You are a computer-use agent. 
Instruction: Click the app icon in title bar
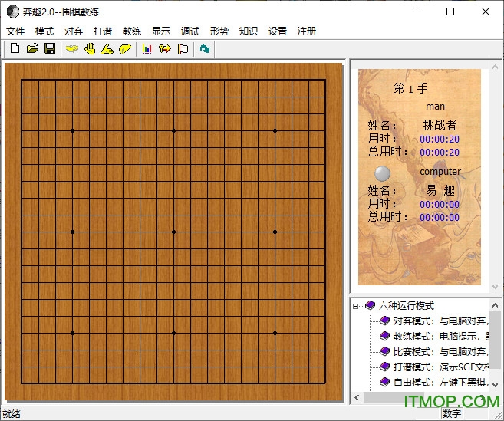13,12
